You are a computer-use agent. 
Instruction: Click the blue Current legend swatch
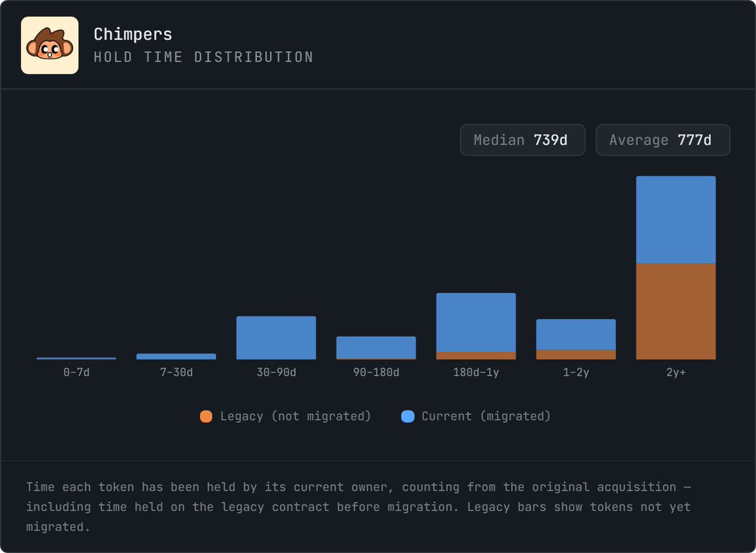pyautogui.click(x=408, y=416)
